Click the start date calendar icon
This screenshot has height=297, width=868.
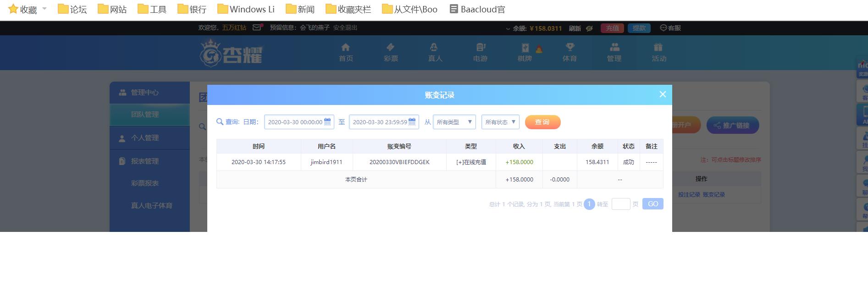327,121
